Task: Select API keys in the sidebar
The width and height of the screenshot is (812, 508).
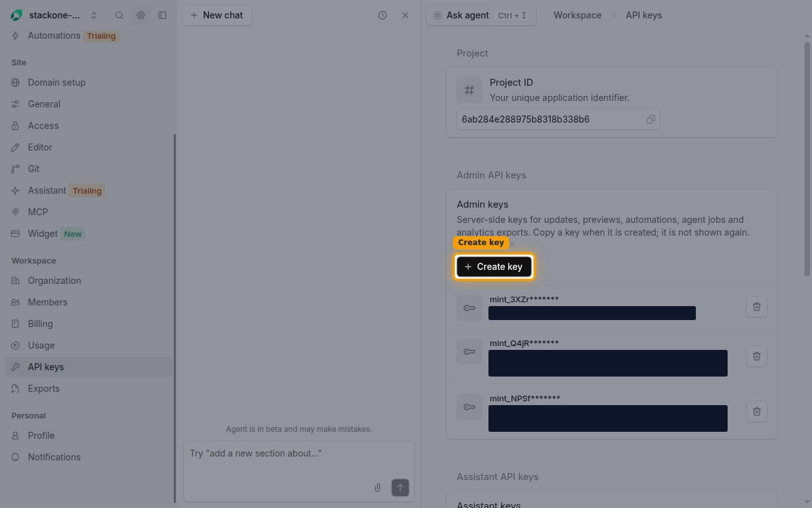Action: (89, 367)
